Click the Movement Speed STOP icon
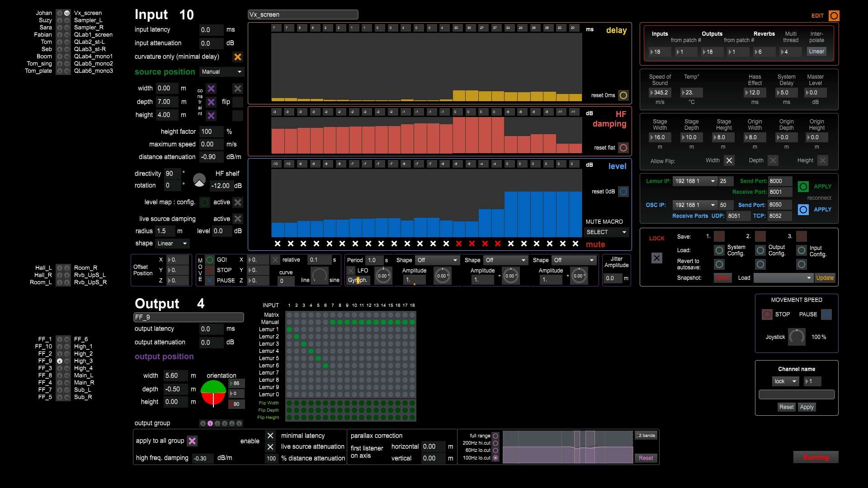The image size is (868, 488). [x=767, y=314]
